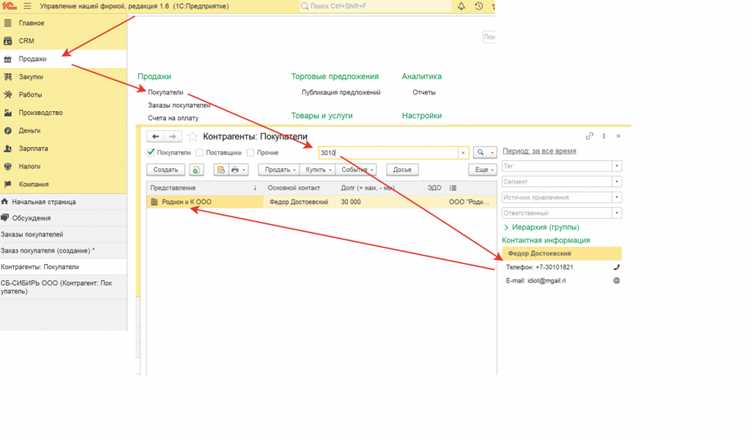The image size is (750, 442).
Task: Add form to favorites with star icon
Action: click(192, 137)
